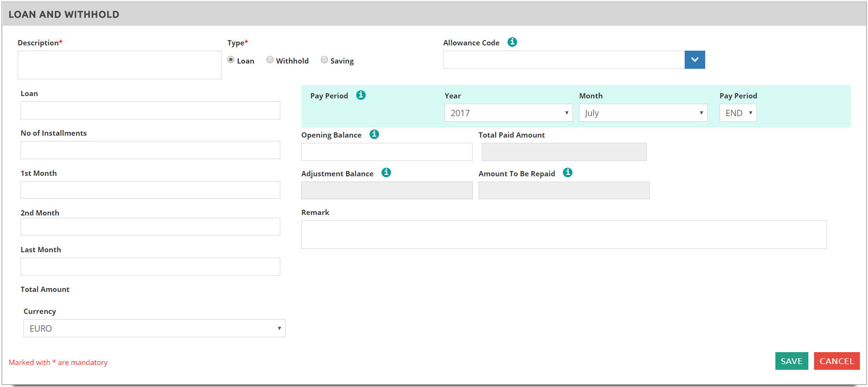Click the No of Installments field

[150, 150]
